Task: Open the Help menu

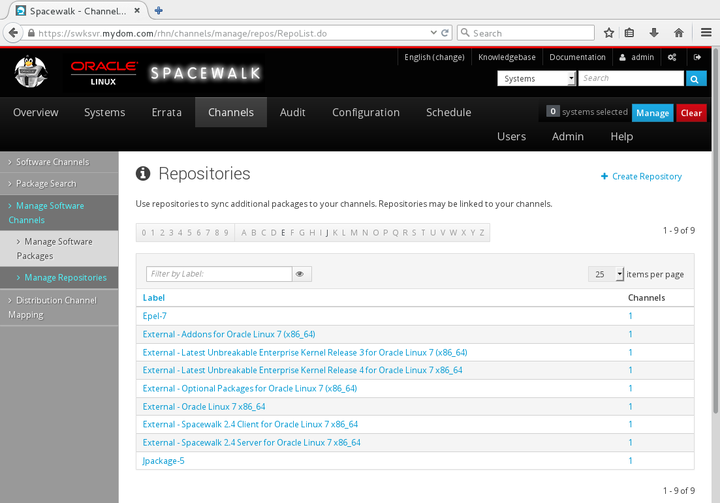Action: point(622,136)
